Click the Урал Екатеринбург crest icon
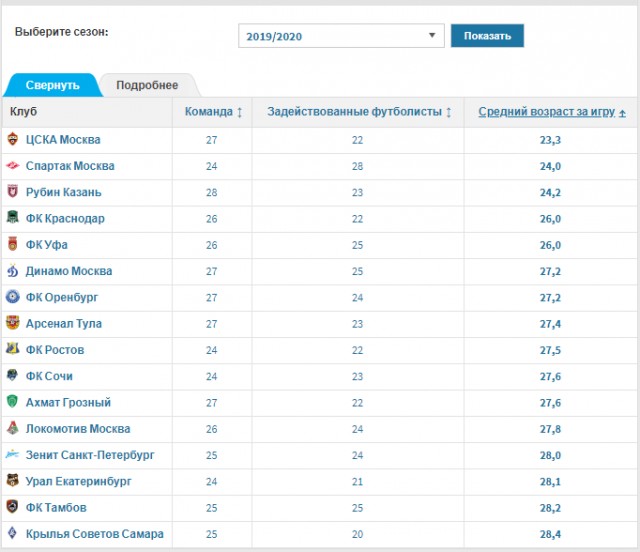The width and height of the screenshot is (640, 552). [x=13, y=480]
